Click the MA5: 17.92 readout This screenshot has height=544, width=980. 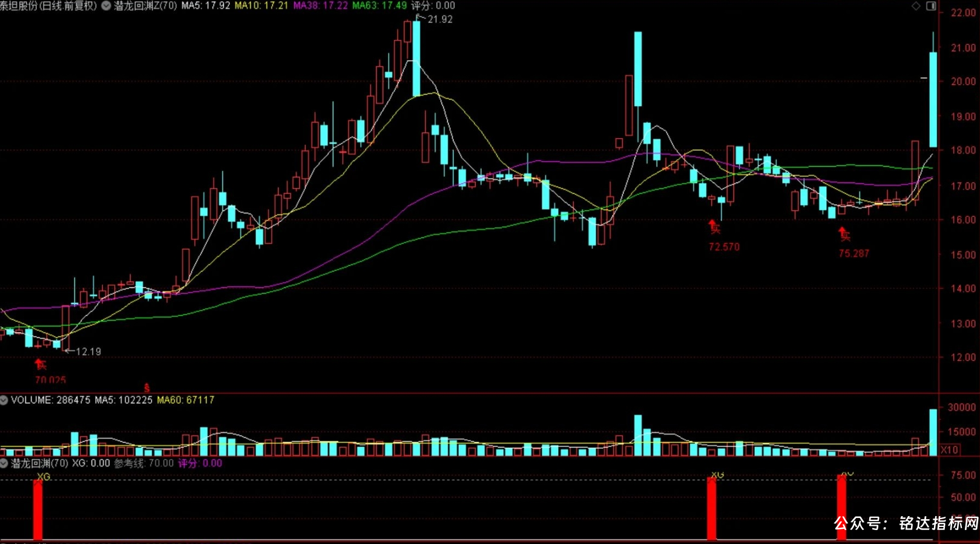(206, 5)
